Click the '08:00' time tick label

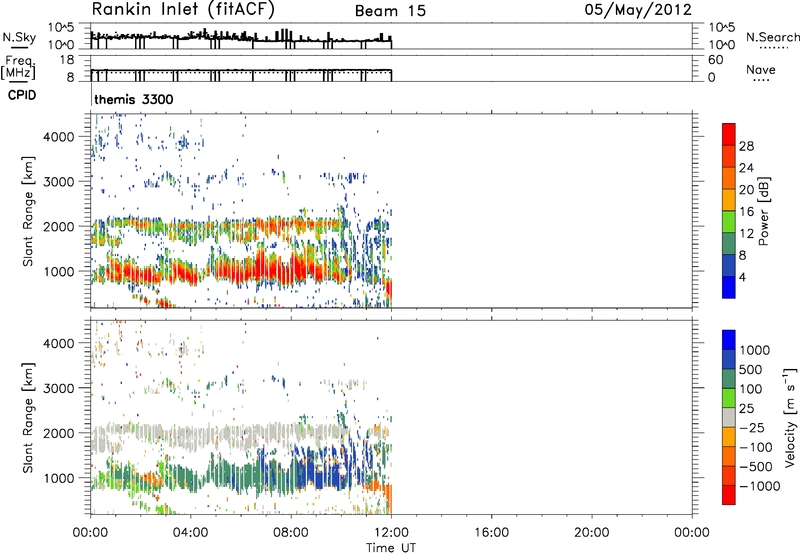click(x=291, y=533)
